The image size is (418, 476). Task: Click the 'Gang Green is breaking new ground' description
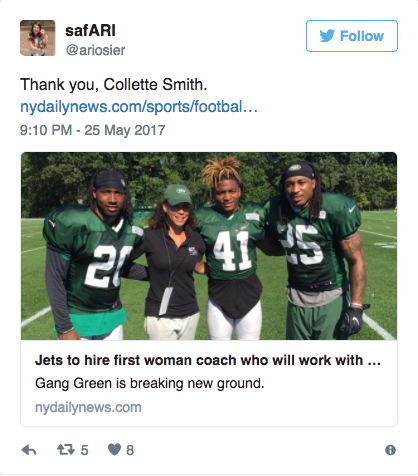[150, 383]
